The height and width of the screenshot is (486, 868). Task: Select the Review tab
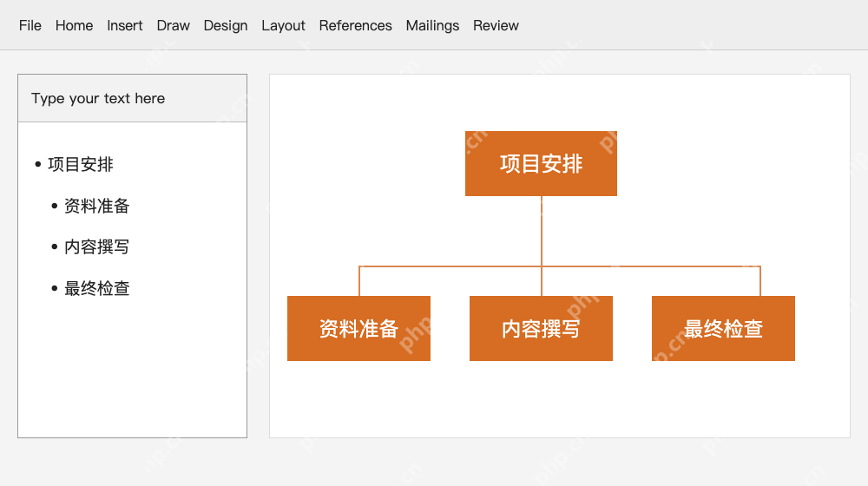[496, 25]
